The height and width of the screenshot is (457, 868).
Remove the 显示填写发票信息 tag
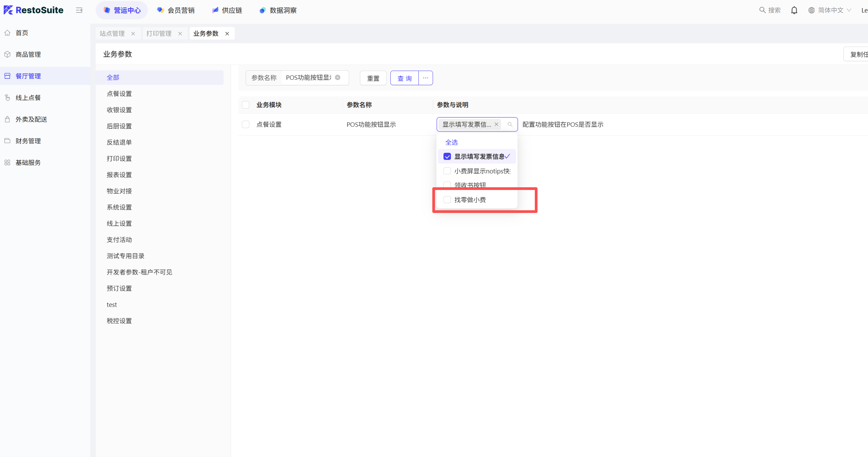[496, 124]
